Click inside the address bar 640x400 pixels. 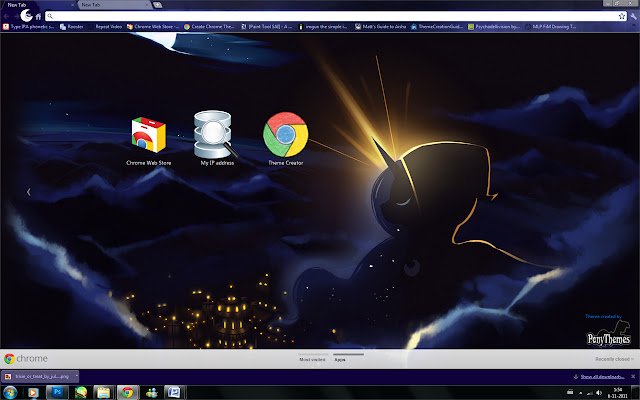[x=336, y=16]
